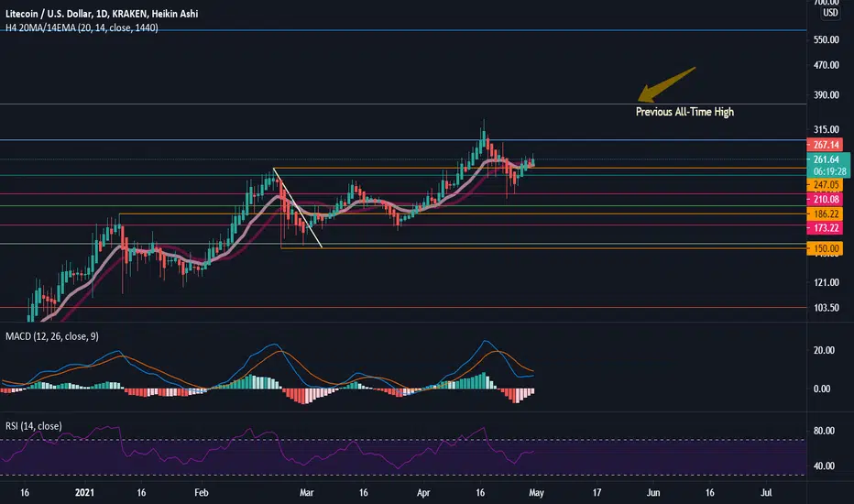Select the Previous All-Time High text label

point(684,112)
